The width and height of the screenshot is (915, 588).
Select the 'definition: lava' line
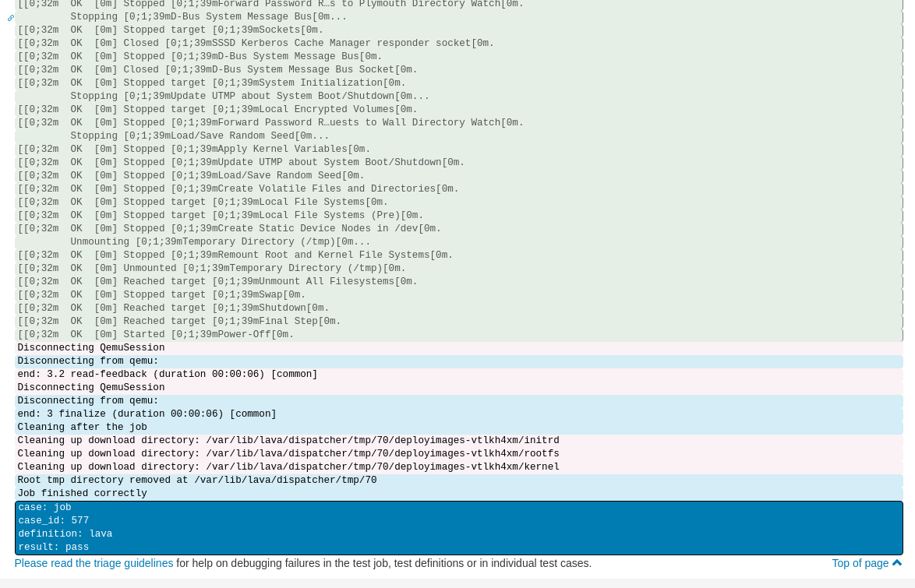pyautogui.click(x=458, y=533)
